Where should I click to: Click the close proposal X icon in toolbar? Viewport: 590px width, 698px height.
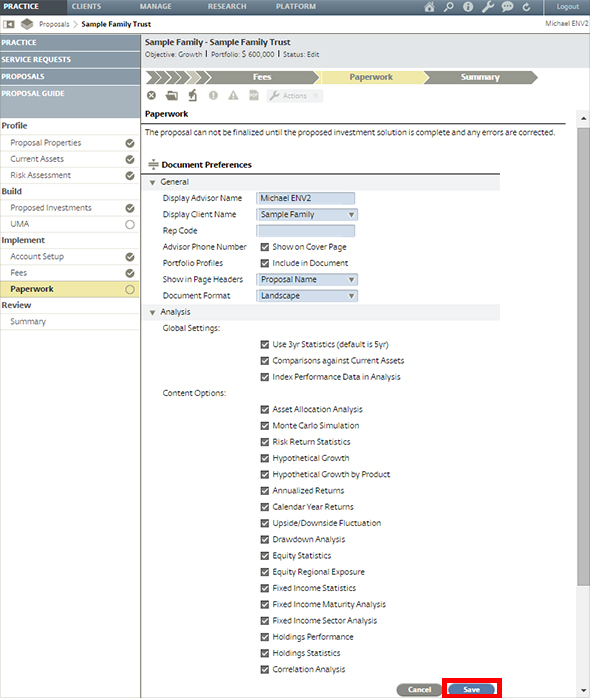click(151, 95)
